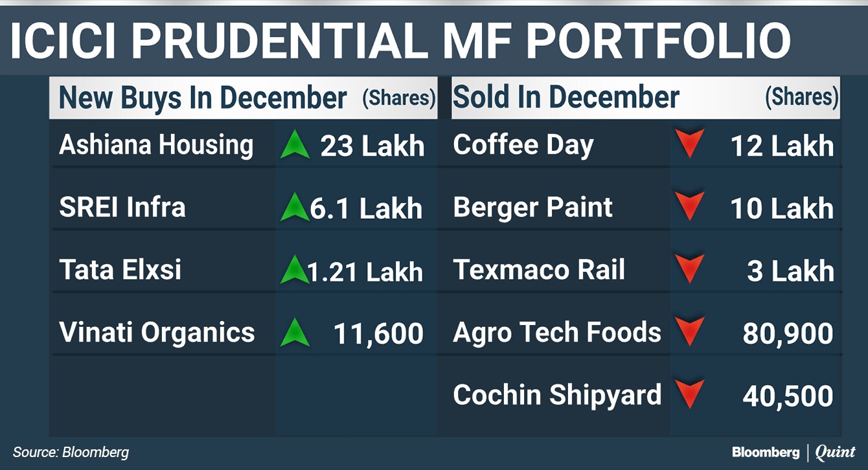Image resolution: width=868 pixels, height=470 pixels.
Task: Click the red arrow for Agro Tech Foods
Action: pyautogui.click(x=689, y=333)
